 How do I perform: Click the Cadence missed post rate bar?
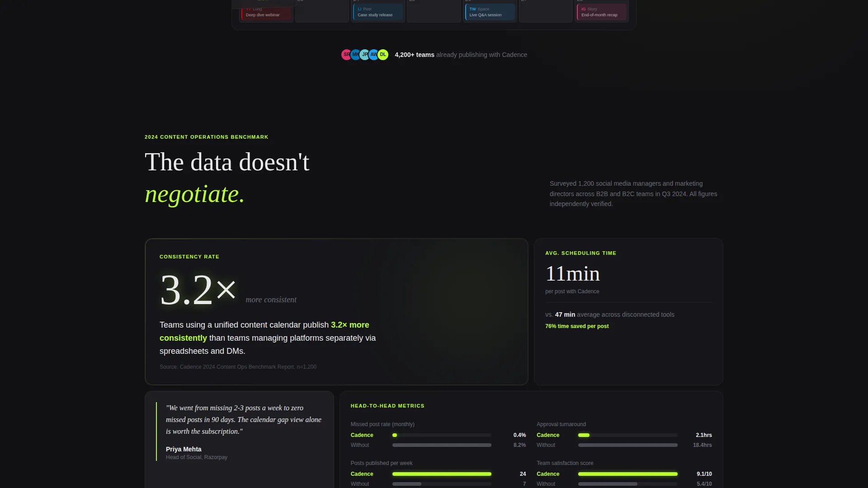pos(442,435)
